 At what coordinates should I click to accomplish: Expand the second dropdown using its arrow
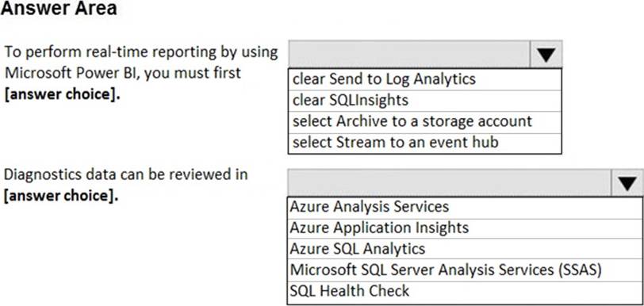pyautogui.click(x=627, y=183)
